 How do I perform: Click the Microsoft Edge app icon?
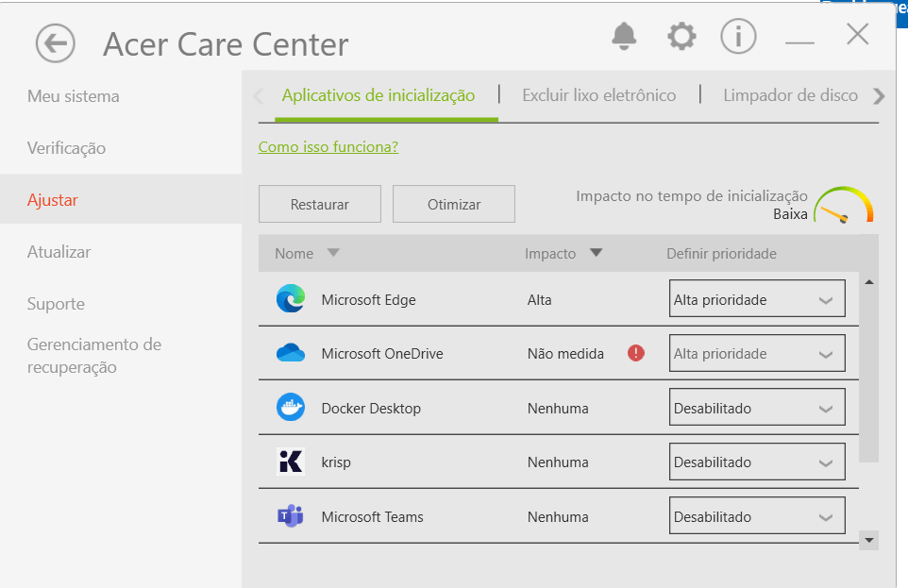[x=291, y=299]
